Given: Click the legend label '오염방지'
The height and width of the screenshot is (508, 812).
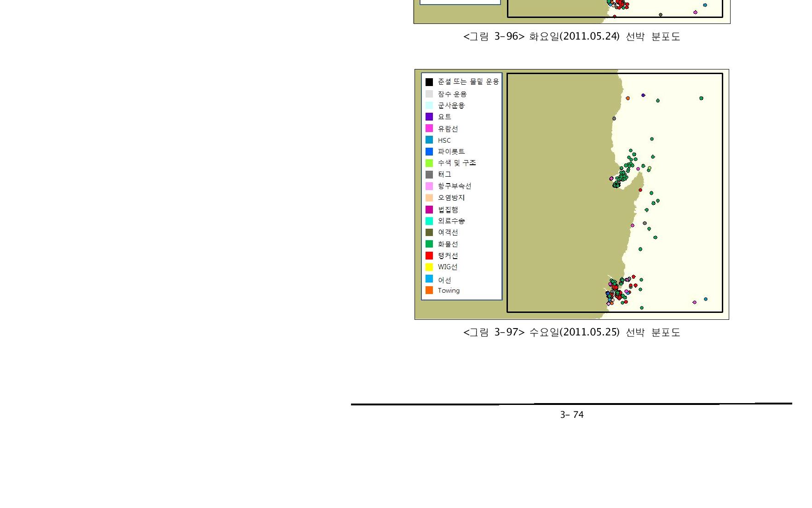Looking at the screenshot, I should point(451,197).
